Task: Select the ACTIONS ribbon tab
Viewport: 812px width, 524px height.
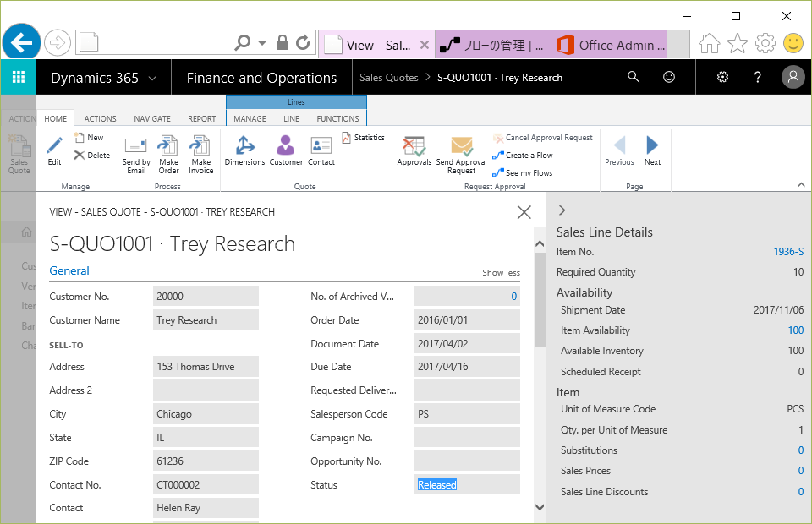Action: point(100,118)
